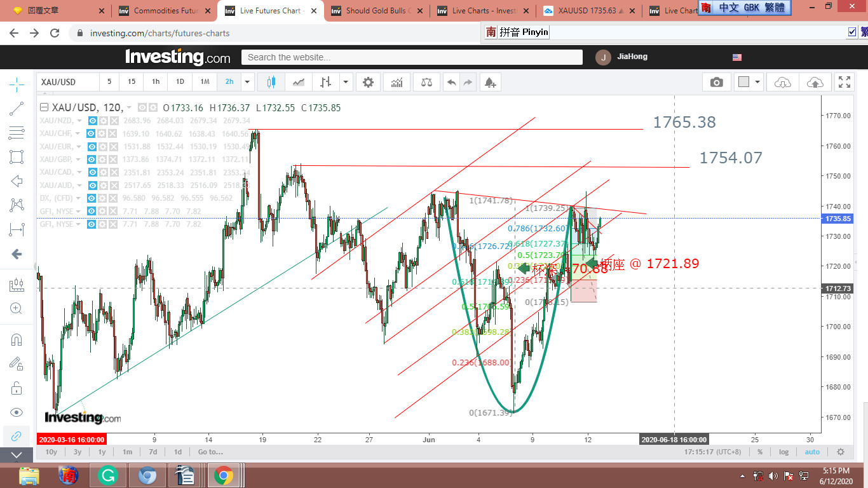Toggle percent scale on the price axis
Image resolution: width=868 pixels, height=488 pixels.
coord(760,452)
